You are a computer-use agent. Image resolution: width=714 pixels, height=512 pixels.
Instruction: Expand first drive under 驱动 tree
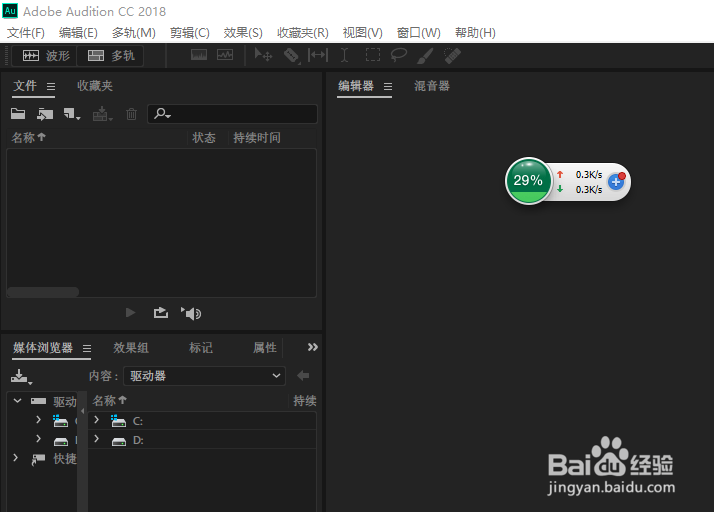click(38, 420)
